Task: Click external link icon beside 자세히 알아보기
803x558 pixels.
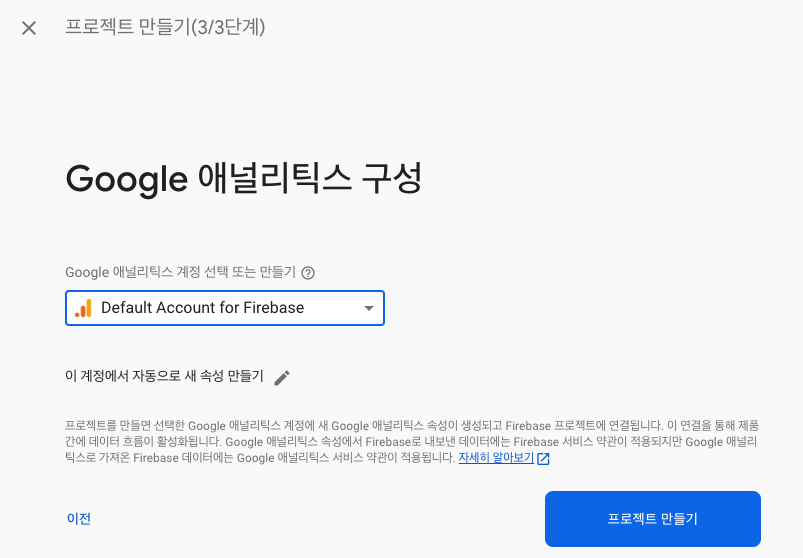Action: [x=543, y=459]
